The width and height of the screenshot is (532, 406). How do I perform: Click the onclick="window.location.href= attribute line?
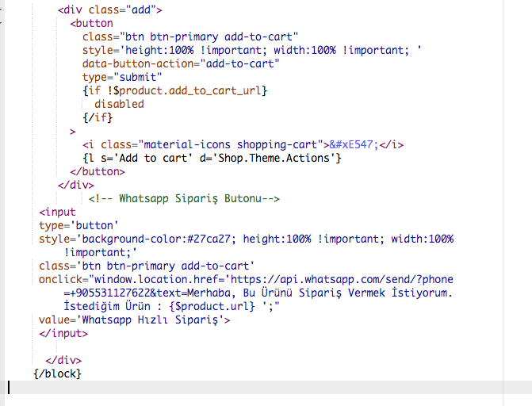pyautogui.click(x=246, y=279)
